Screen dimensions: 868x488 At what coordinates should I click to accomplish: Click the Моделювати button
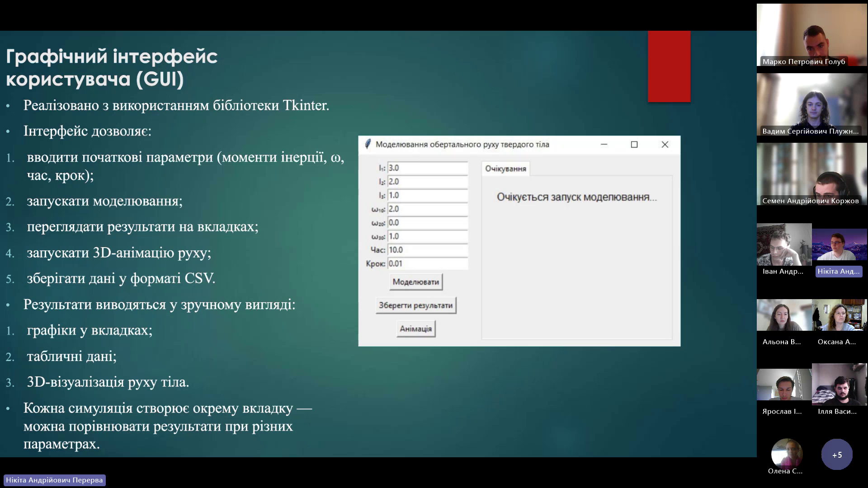(x=415, y=282)
